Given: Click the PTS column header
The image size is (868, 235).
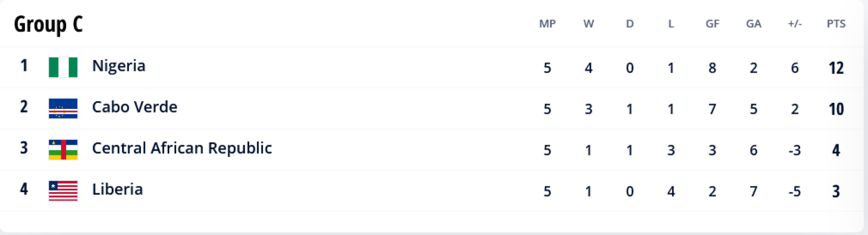Looking at the screenshot, I should pyautogui.click(x=836, y=24).
